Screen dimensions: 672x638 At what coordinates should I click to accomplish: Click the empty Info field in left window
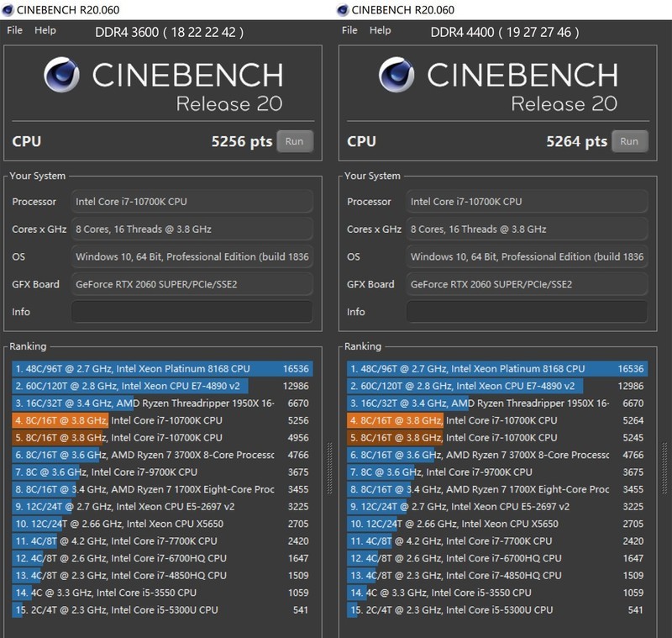click(x=192, y=312)
